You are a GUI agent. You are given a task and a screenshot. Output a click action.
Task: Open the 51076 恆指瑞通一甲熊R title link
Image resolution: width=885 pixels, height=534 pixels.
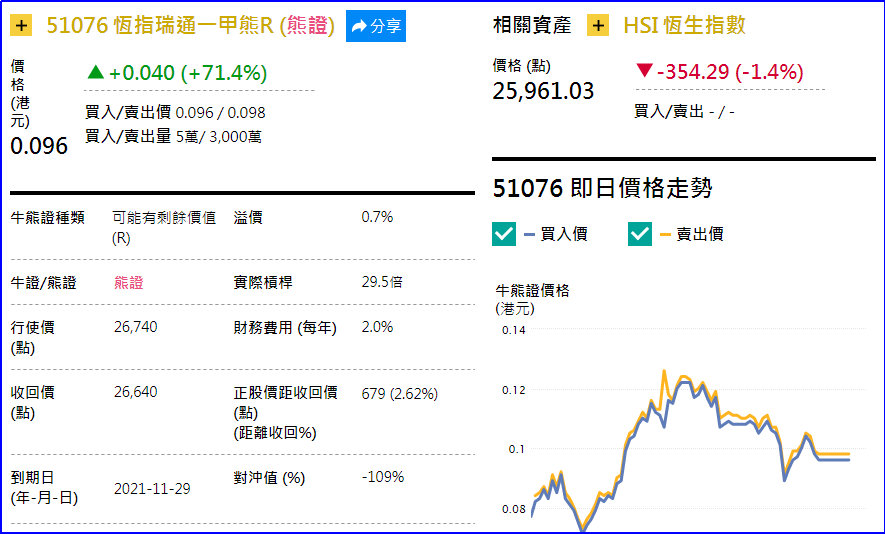click(191, 26)
